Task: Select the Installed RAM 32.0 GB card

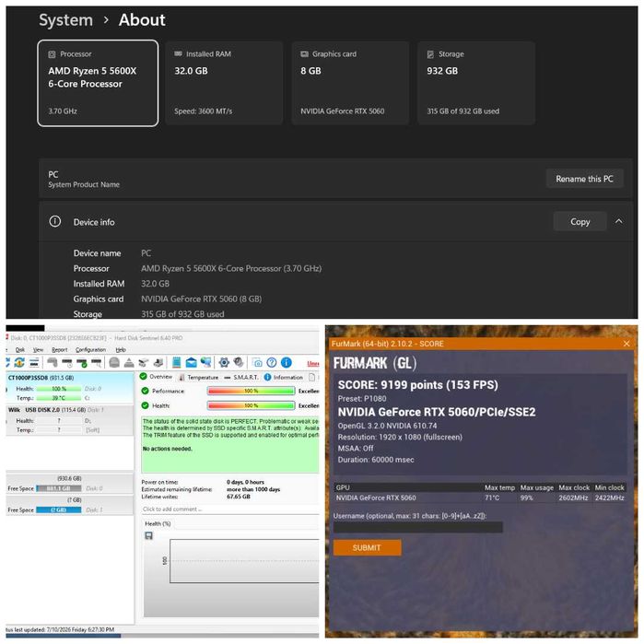Action: pyautogui.click(x=224, y=83)
